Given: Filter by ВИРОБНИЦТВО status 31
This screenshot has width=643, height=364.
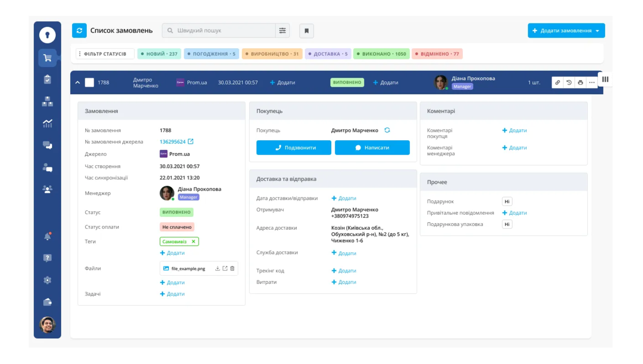Looking at the screenshot, I should tap(272, 54).
